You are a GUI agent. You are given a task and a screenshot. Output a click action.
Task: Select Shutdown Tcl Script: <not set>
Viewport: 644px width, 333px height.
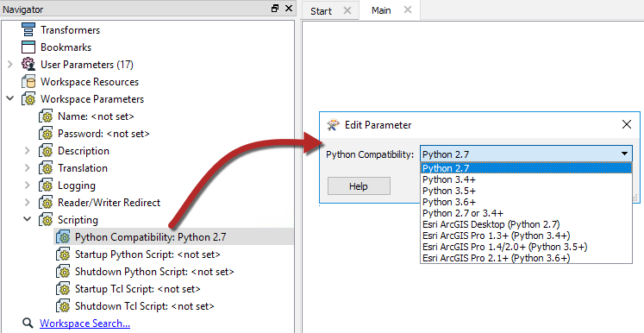pos(145,306)
